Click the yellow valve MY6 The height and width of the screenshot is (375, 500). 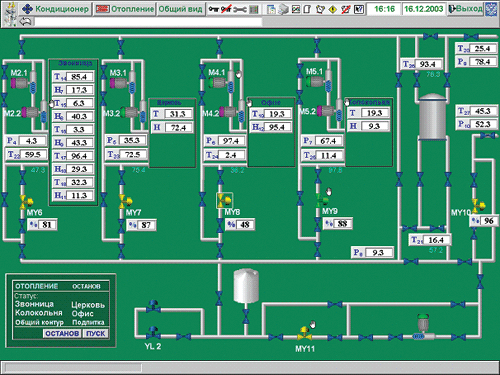26,202
